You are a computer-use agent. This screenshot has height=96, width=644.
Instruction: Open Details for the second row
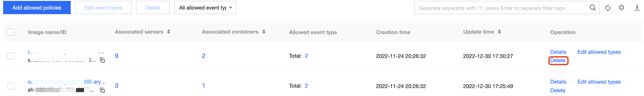tap(558, 82)
